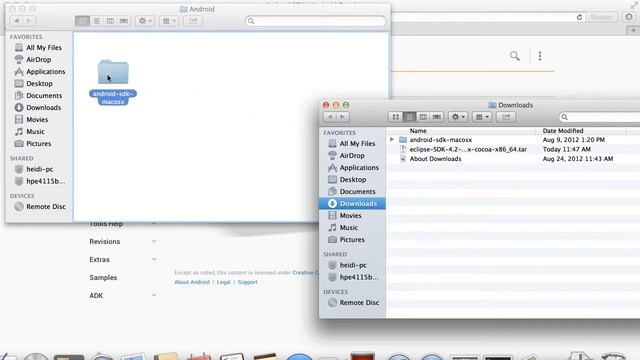Click the search field in Downloads window
Viewport: 640px width, 360px height.
click(x=599, y=117)
